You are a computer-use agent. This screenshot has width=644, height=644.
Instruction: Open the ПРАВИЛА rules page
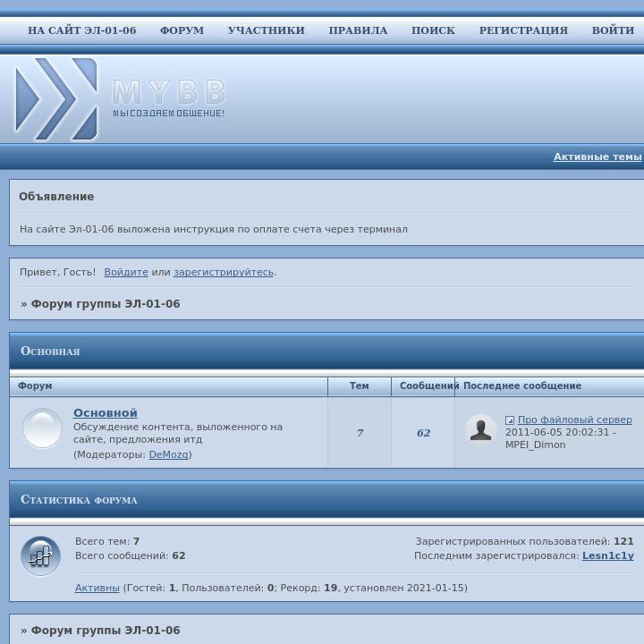pyautogui.click(x=358, y=30)
